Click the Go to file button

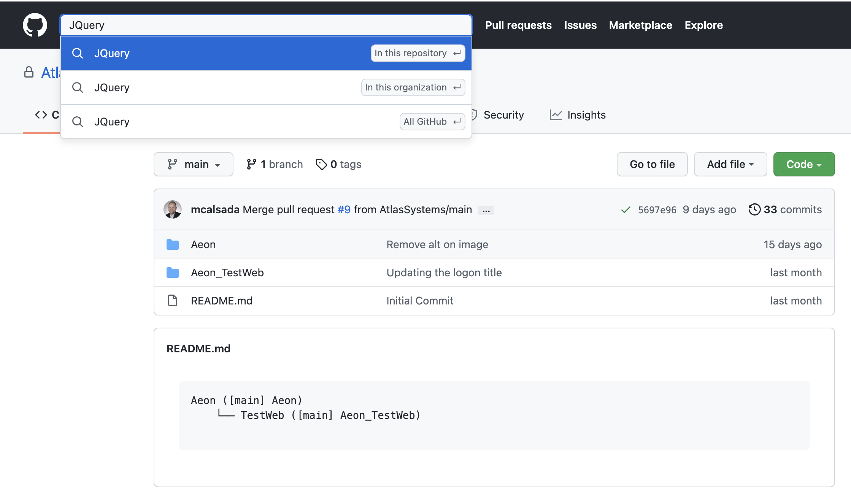pyautogui.click(x=652, y=164)
